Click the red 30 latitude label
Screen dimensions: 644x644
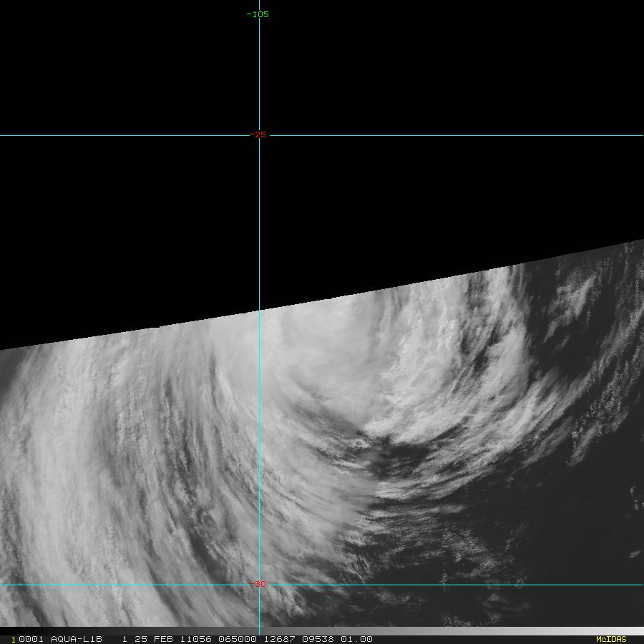tap(260, 584)
